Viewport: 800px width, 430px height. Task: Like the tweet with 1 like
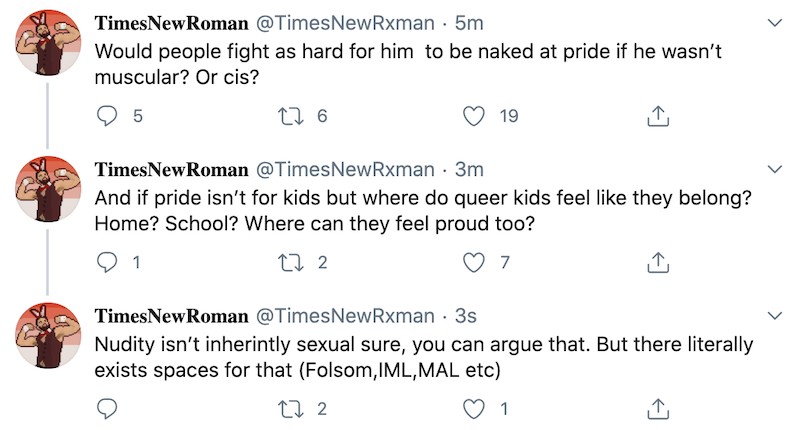475,408
